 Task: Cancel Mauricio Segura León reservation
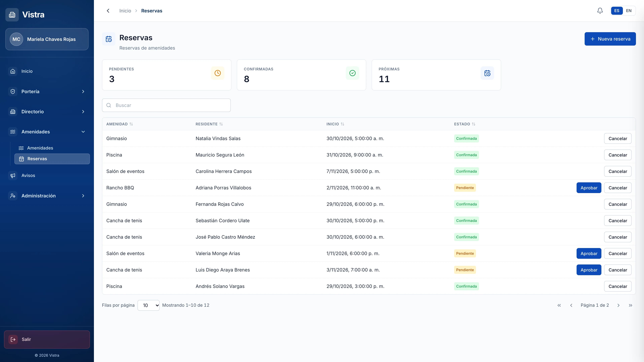pos(618,155)
